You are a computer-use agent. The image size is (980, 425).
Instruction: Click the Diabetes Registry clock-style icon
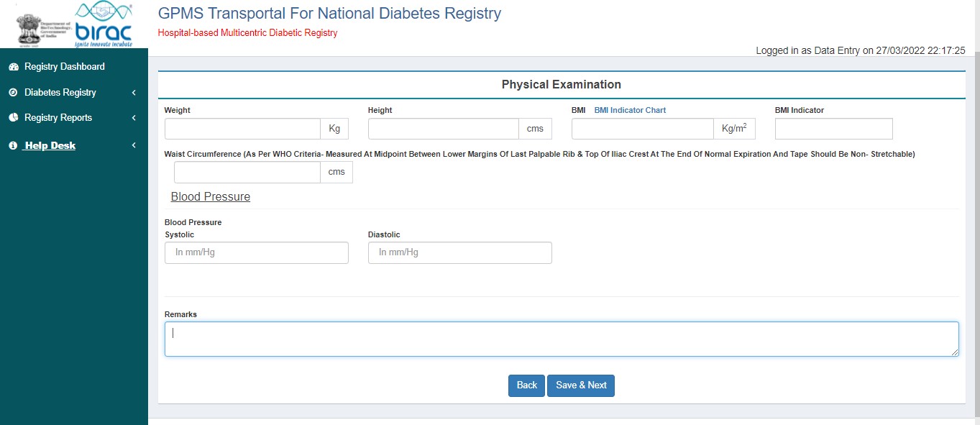(12, 92)
